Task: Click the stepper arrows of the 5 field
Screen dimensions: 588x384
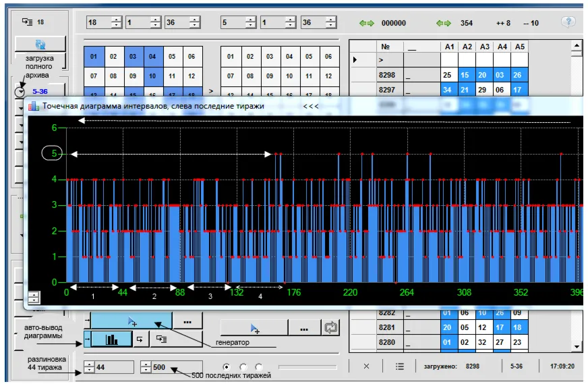Action: click(251, 22)
